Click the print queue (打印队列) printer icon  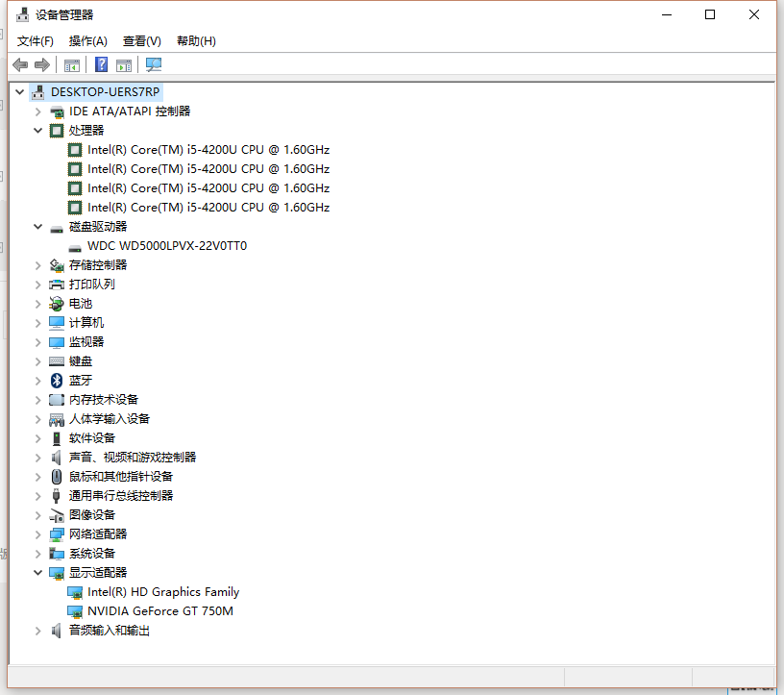57,285
